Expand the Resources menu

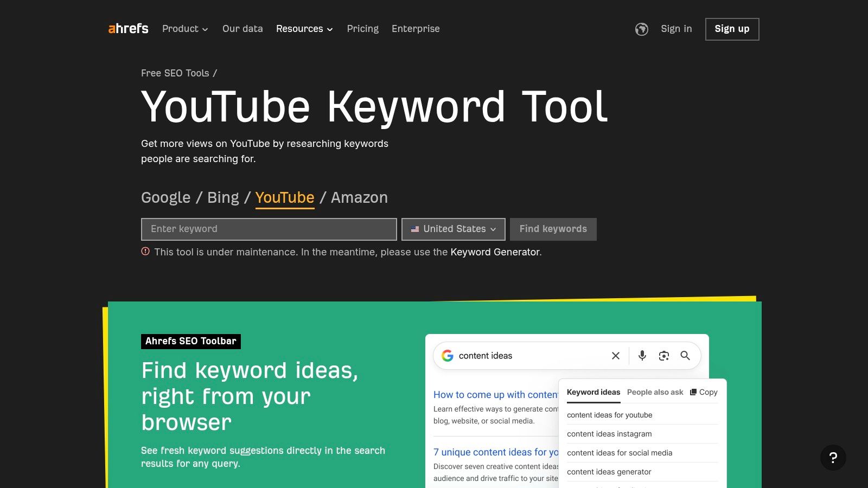pyautogui.click(x=304, y=29)
